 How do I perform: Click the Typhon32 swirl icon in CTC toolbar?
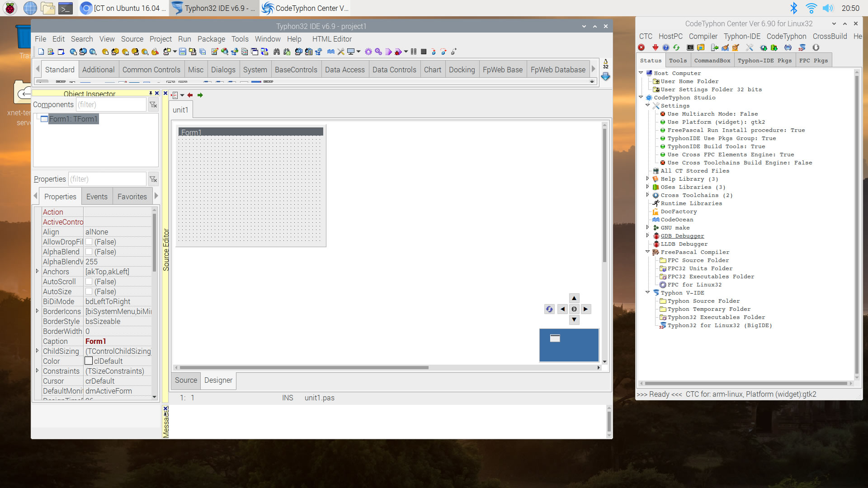(802, 47)
